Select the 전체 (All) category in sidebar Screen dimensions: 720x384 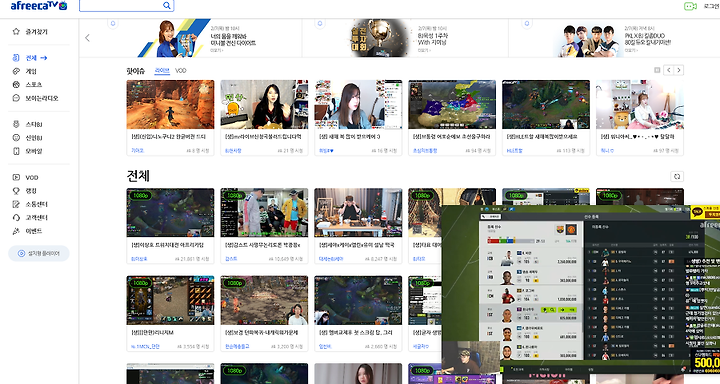(x=30, y=58)
